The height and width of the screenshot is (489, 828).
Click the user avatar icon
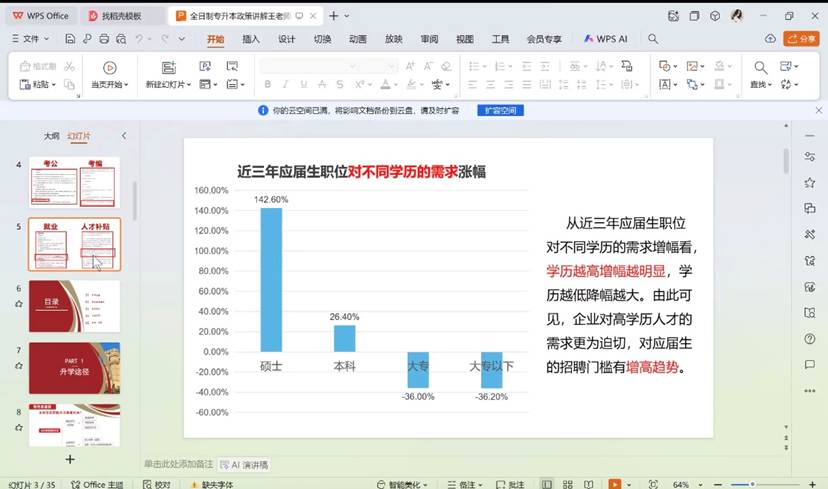point(737,16)
